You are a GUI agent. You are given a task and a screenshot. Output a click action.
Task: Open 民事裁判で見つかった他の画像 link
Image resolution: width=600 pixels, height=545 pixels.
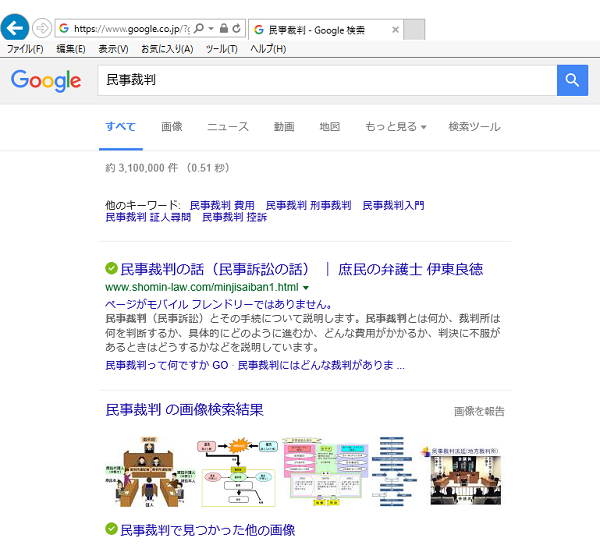click(x=208, y=530)
